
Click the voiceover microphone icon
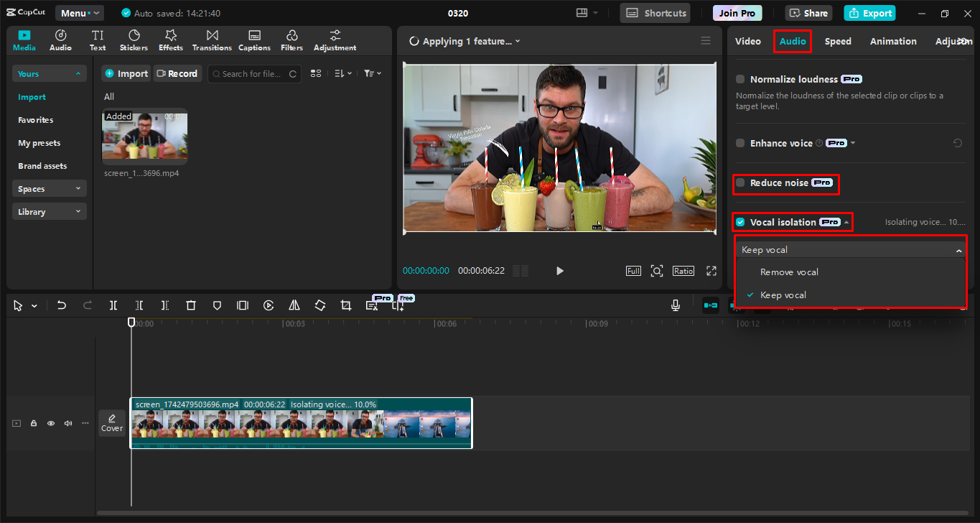tap(675, 305)
